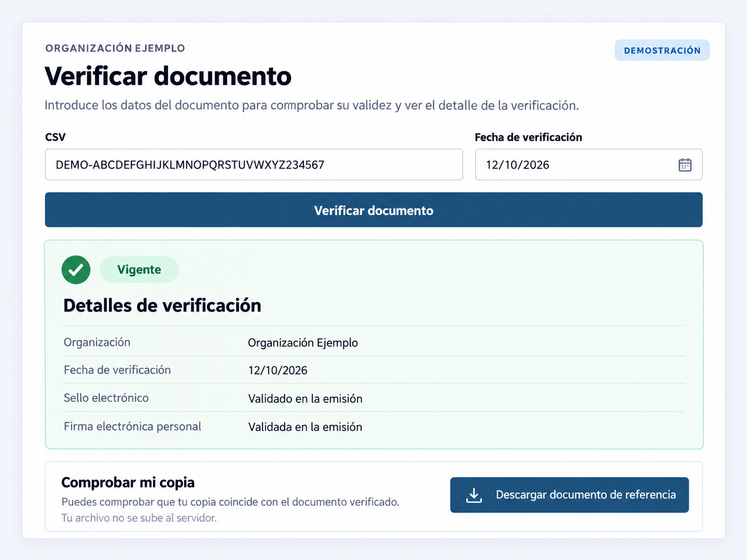Click the 'Verificar documento' page title
This screenshot has width=747, height=560.
pos(168,76)
